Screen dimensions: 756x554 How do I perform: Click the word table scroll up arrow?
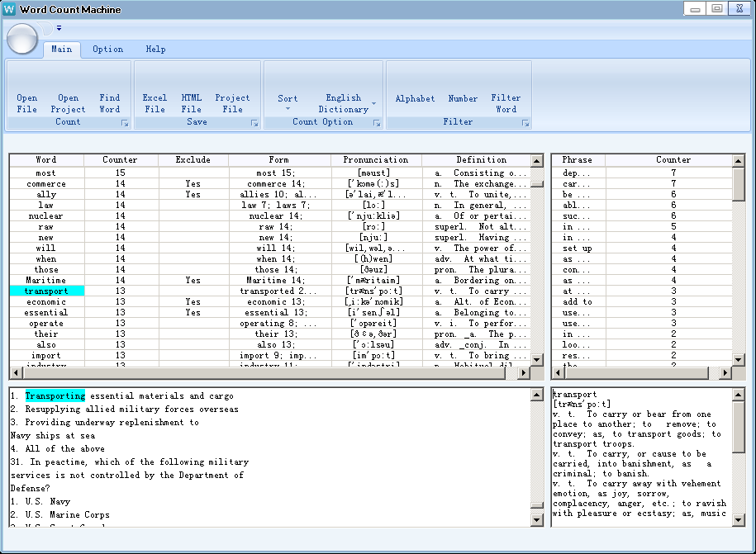click(537, 160)
